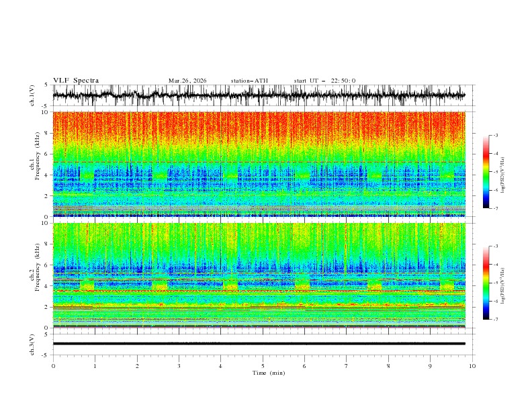This screenshot has height=411, width=532.
Task: Click the lower color bar "log(PSD)(V²/Hz)" label
Action: tap(503, 285)
